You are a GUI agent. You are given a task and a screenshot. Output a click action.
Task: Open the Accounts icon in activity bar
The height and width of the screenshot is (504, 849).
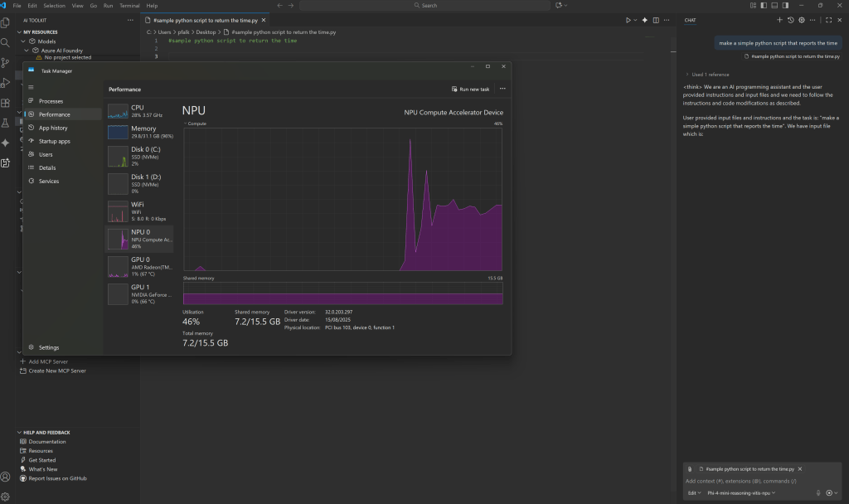[x=6, y=477]
